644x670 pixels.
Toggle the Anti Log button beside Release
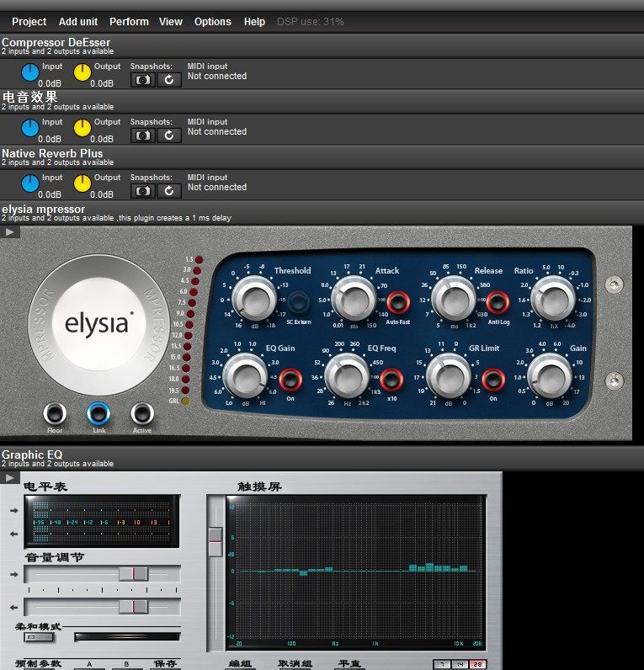tap(498, 301)
